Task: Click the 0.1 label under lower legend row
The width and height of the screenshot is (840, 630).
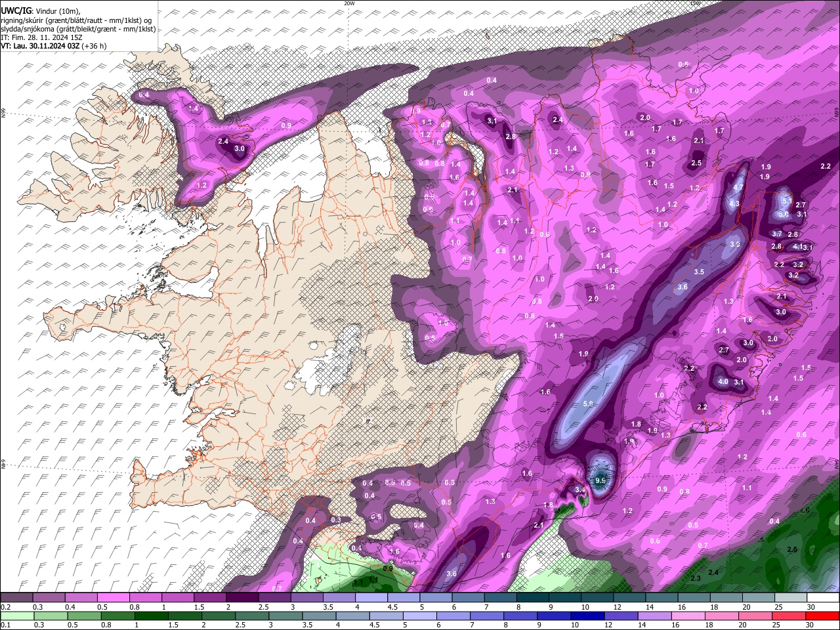Action: 5,625
